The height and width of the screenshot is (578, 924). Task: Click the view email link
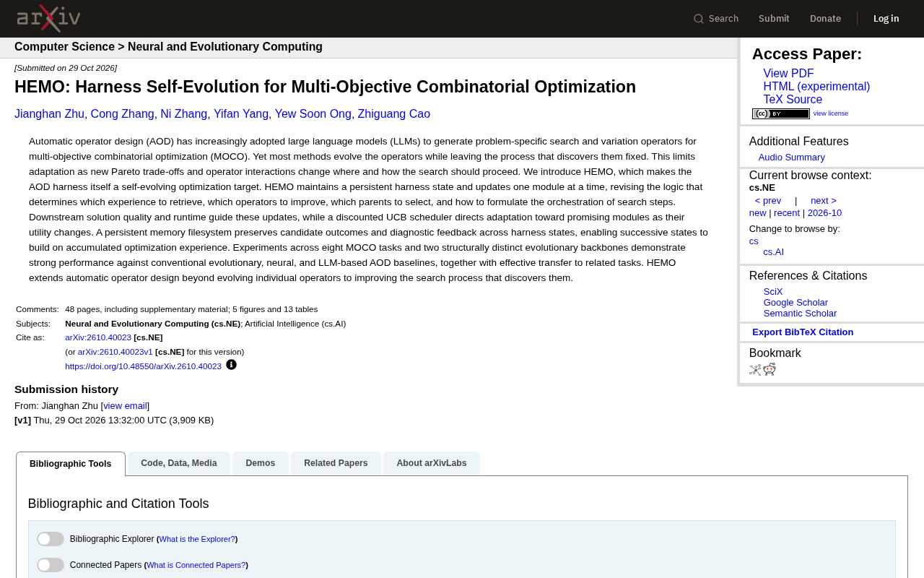(125, 406)
